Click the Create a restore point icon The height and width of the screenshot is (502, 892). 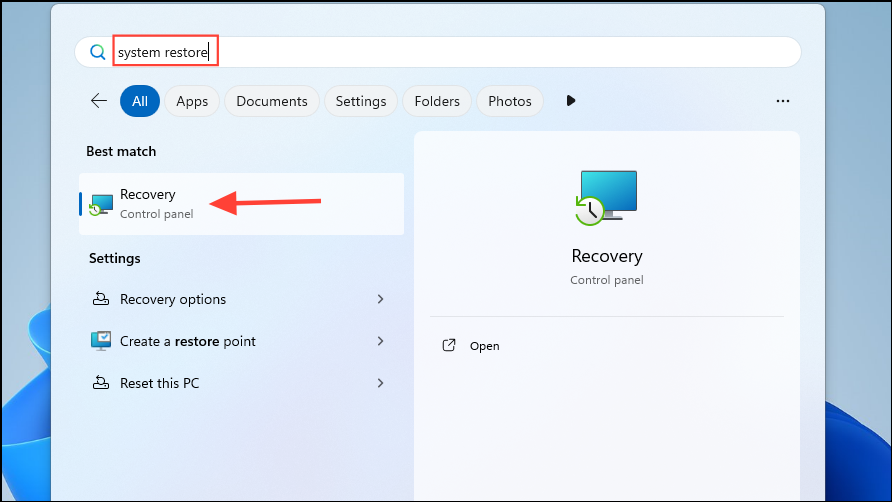tap(101, 341)
